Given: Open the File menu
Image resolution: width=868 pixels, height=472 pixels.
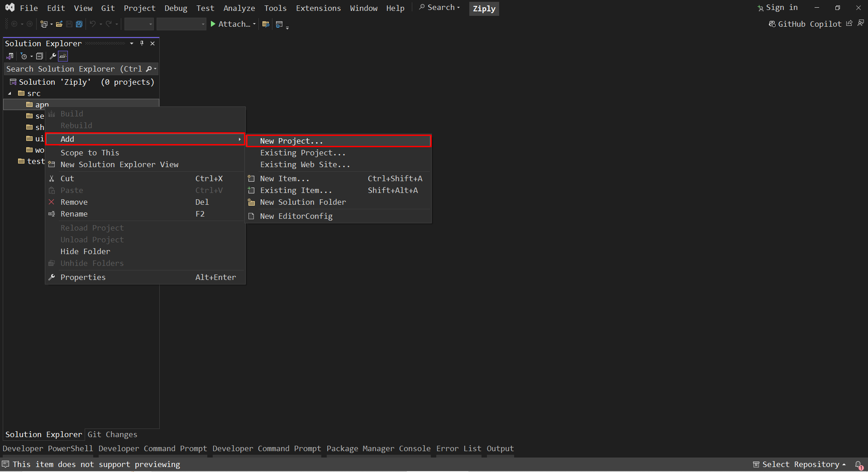Looking at the screenshot, I should click(29, 8).
